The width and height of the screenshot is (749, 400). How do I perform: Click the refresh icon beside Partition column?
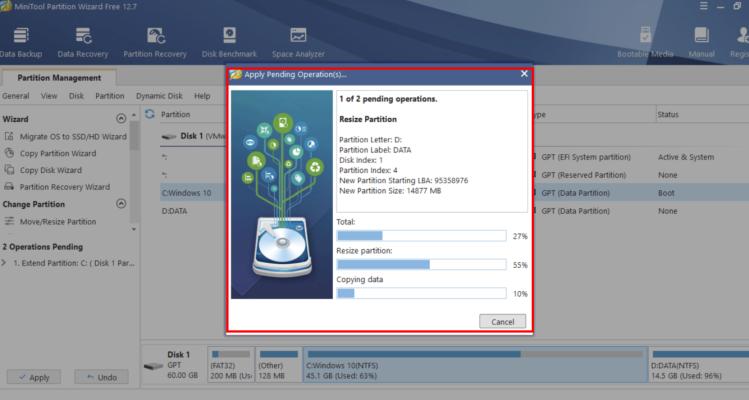point(150,114)
